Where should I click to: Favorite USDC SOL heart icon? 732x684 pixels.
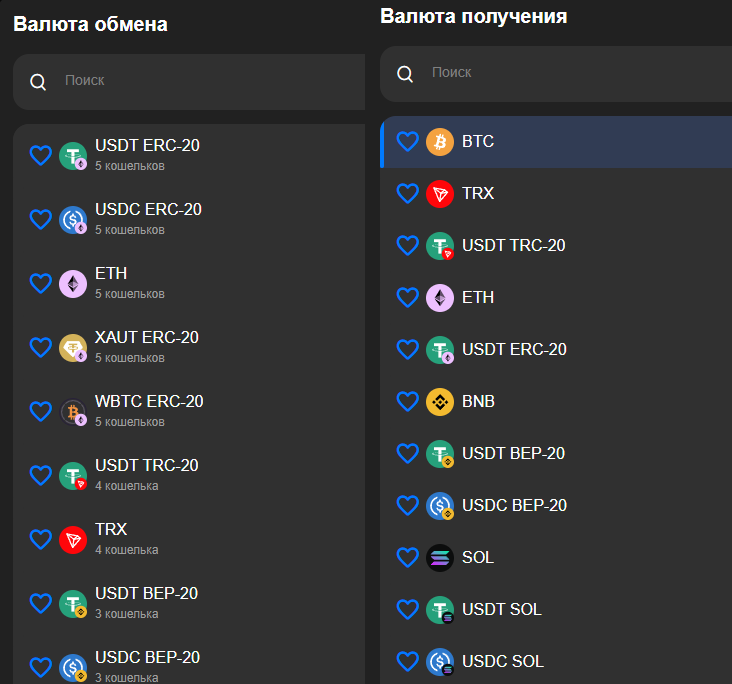point(408,662)
